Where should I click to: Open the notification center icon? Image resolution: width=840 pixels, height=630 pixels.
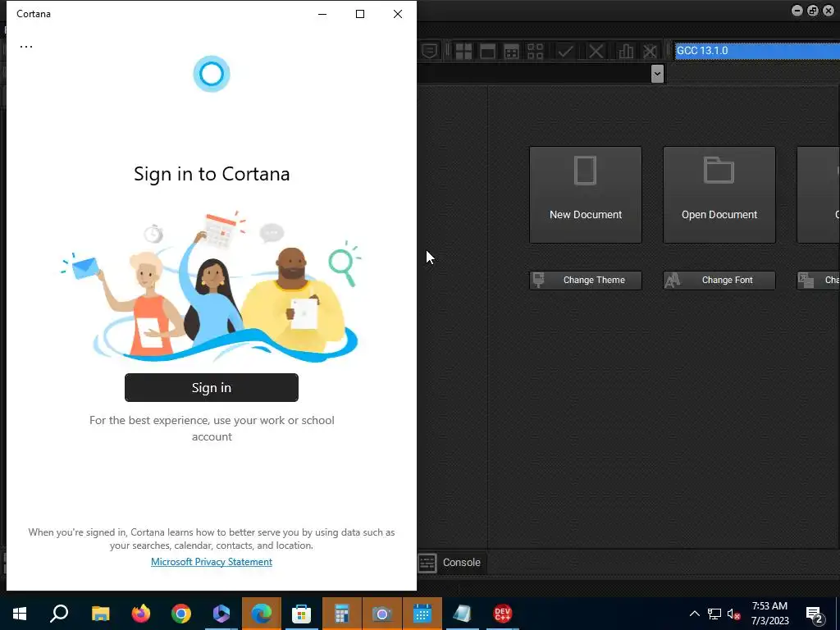[814, 614]
